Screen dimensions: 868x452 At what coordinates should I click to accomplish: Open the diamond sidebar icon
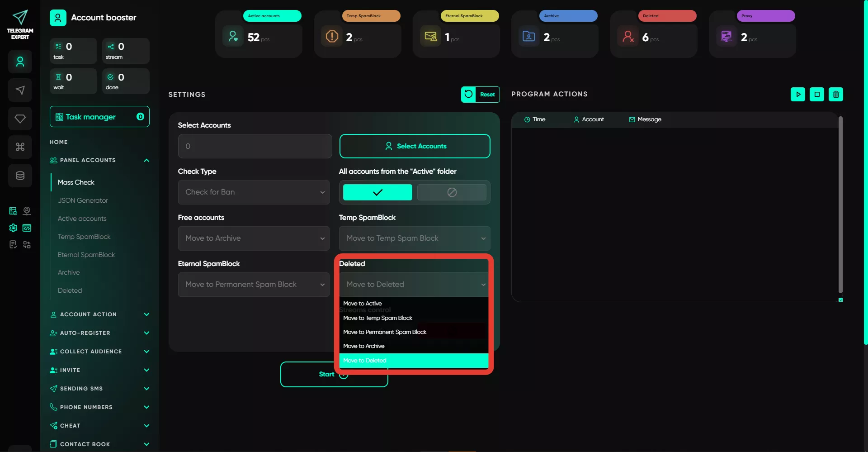pyautogui.click(x=20, y=119)
